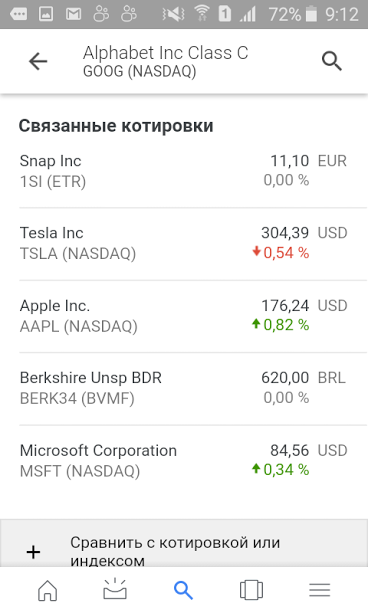Tap the Alphabet Inc Class C title
Viewport: 368px width, 613px height.
pyautogui.click(x=165, y=53)
